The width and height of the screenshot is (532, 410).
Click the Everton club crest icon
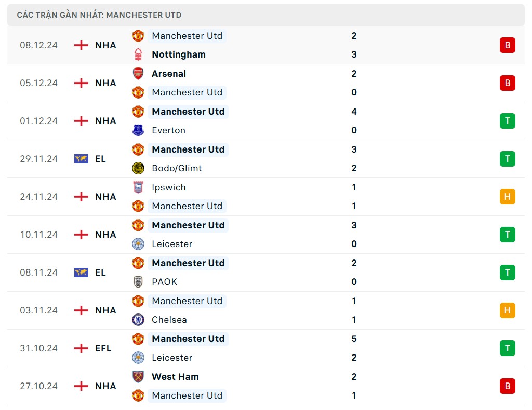click(x=138, y=130)
